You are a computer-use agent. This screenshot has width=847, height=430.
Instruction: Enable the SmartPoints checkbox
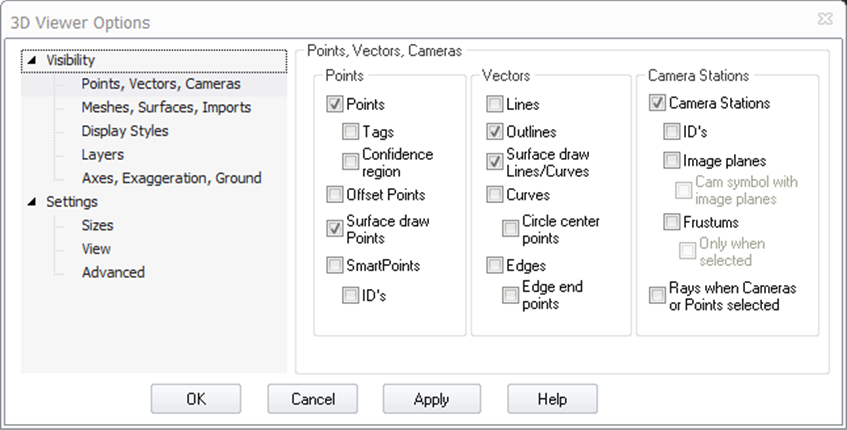click(334, 266)
